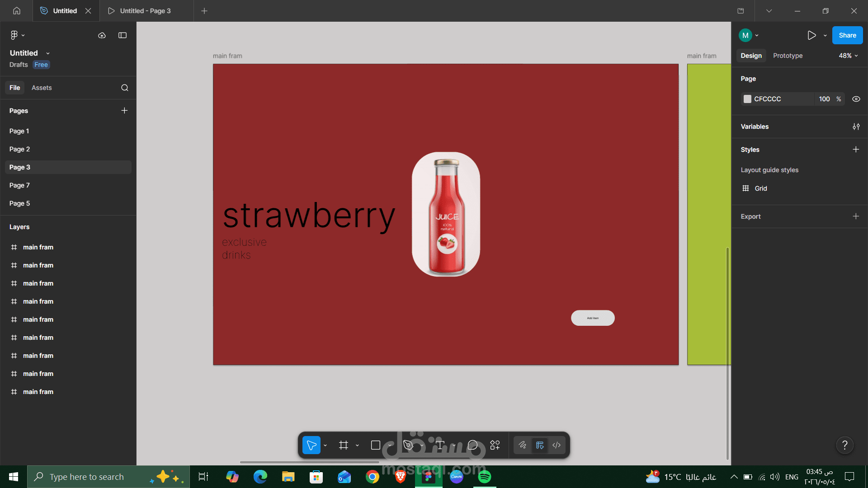Add a new style with plus
This screenshot has width=868, height=488.
(x=856, y=150)
